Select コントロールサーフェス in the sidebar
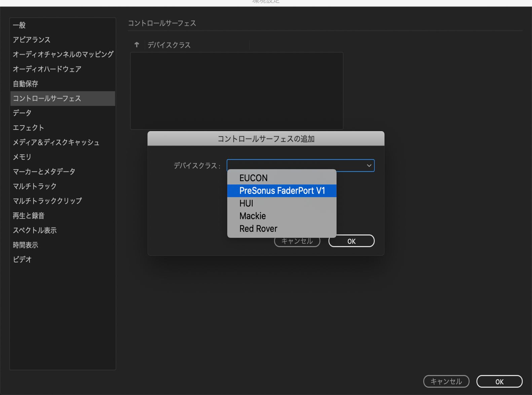532x395 pixels. click(63, 99)
